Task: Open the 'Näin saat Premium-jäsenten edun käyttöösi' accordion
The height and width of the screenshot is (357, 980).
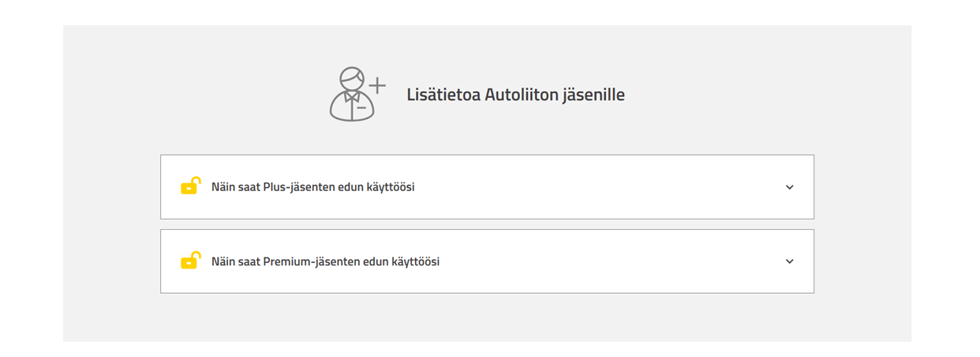Action: 487,261
